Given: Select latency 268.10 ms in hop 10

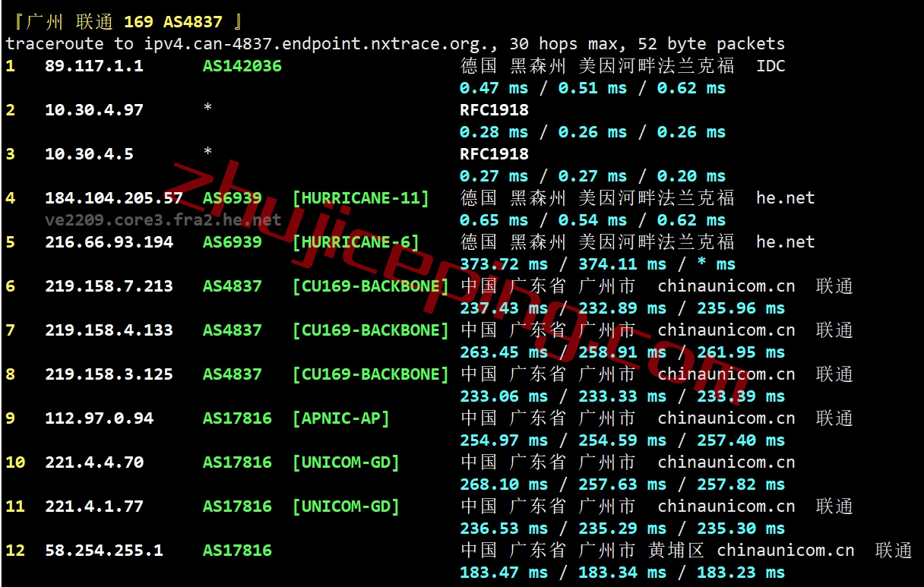Looking at the screenshot, I should point(504,484).
